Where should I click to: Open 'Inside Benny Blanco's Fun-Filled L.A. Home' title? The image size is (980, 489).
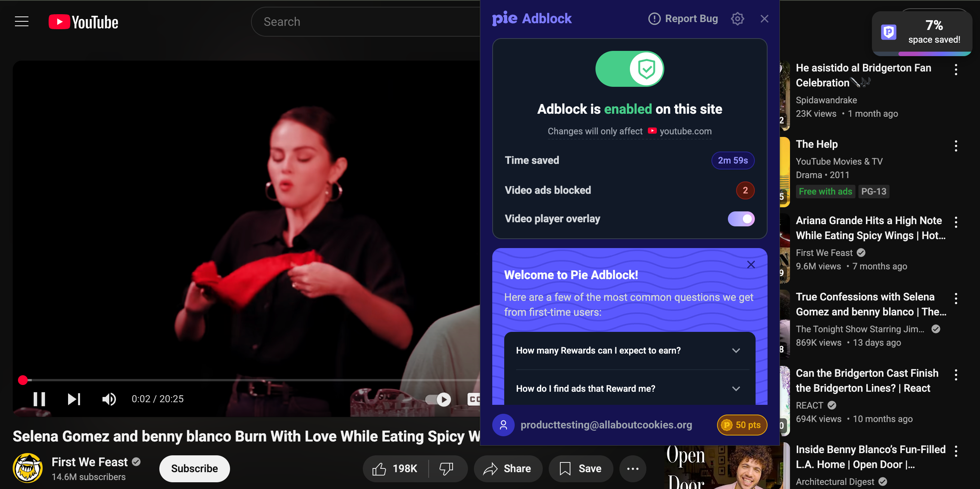pos(870,457)
